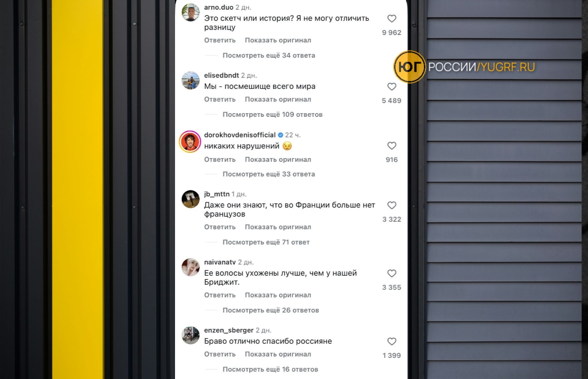The width and height of the screenshot is (588, 379).
Task: Expand 34 more replies under arno.duo
Action: (x=269, y=56)
